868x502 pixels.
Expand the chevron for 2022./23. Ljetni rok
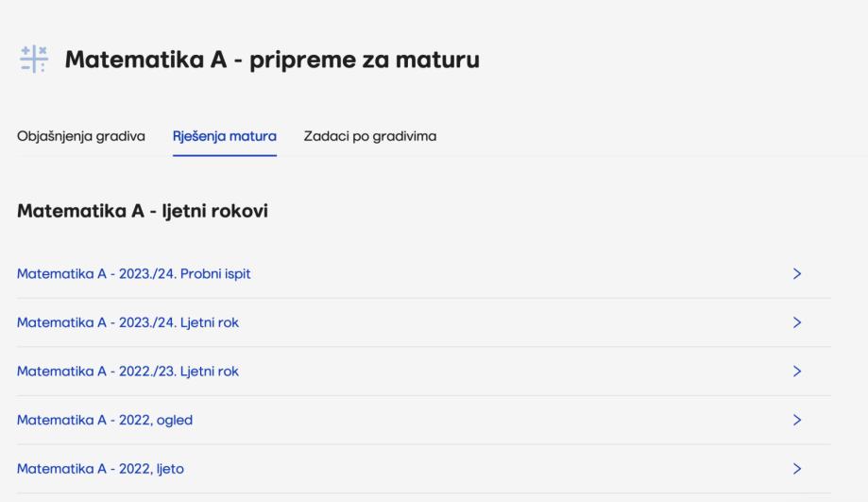coord(797,372)
